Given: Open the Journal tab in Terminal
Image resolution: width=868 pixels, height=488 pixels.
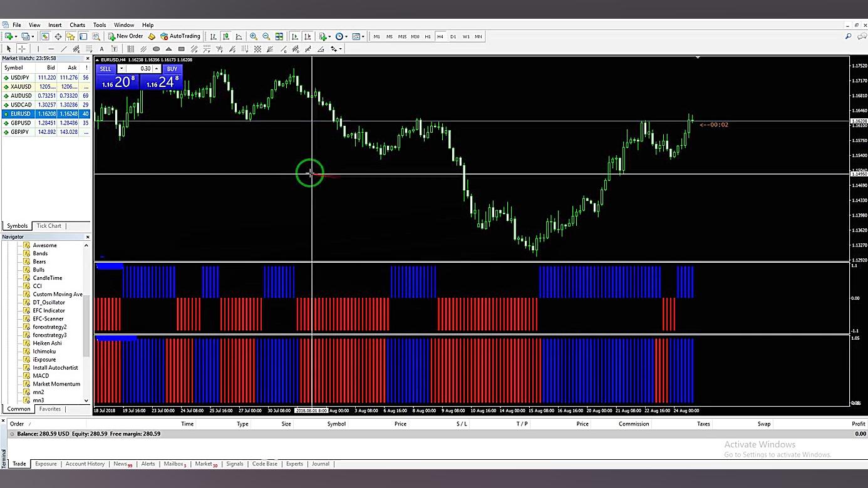Looking at the screenshot, I should (x=321, y=464).
